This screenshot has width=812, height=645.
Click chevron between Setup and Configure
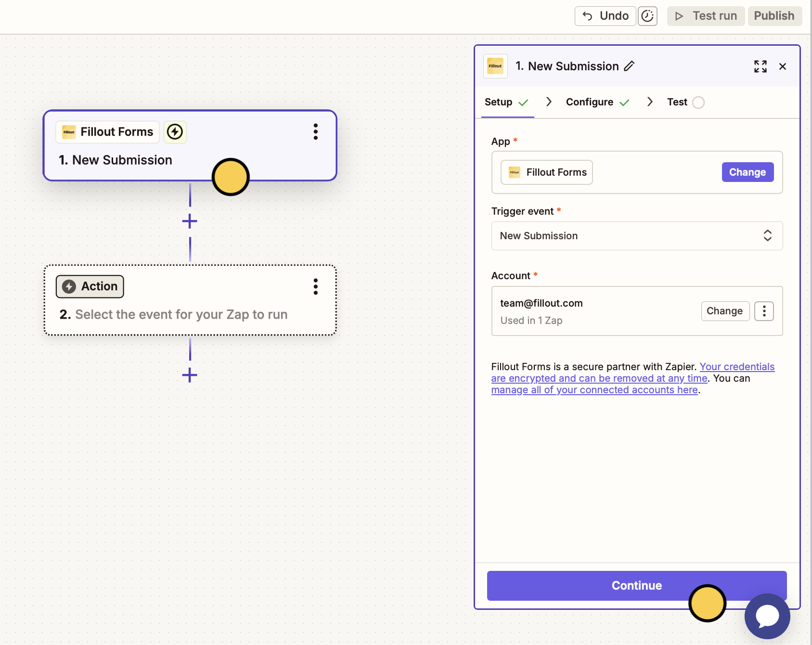[549, 102]
